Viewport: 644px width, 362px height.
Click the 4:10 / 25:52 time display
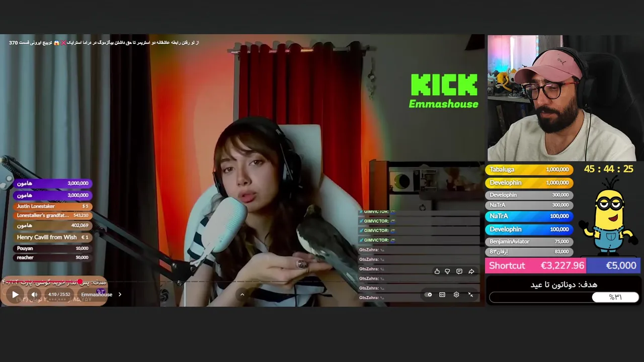59,295
